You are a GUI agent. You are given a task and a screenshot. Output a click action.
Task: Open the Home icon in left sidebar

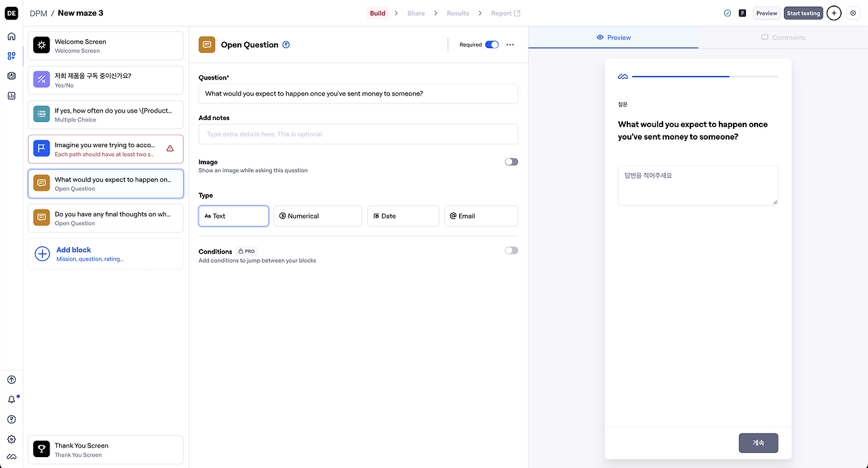click(12, 37)
